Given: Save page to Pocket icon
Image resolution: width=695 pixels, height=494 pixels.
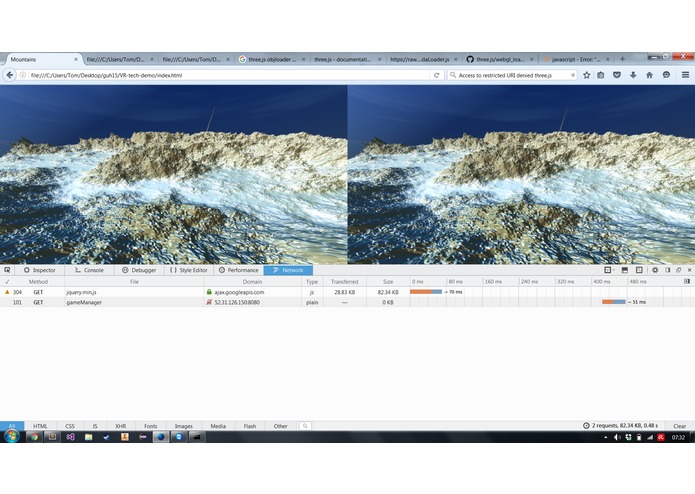Looking at the screenshot, I should (617, 75).
